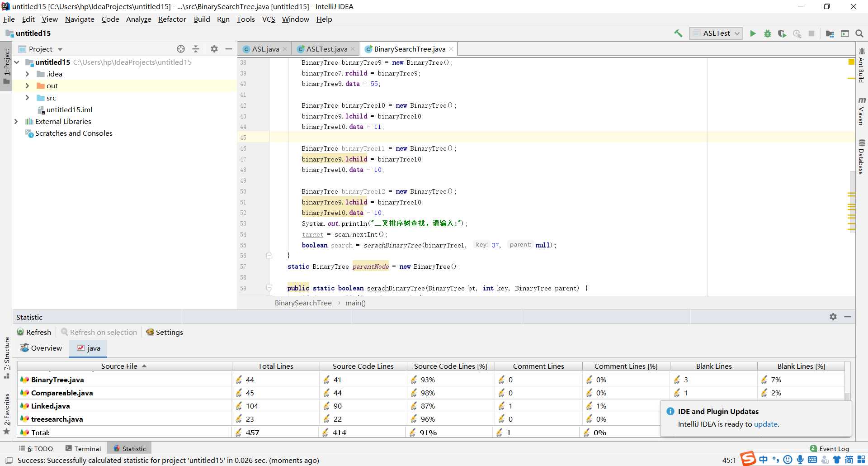868x466 pixels.
Task: Open the Structure tool window
Action: 6,358
